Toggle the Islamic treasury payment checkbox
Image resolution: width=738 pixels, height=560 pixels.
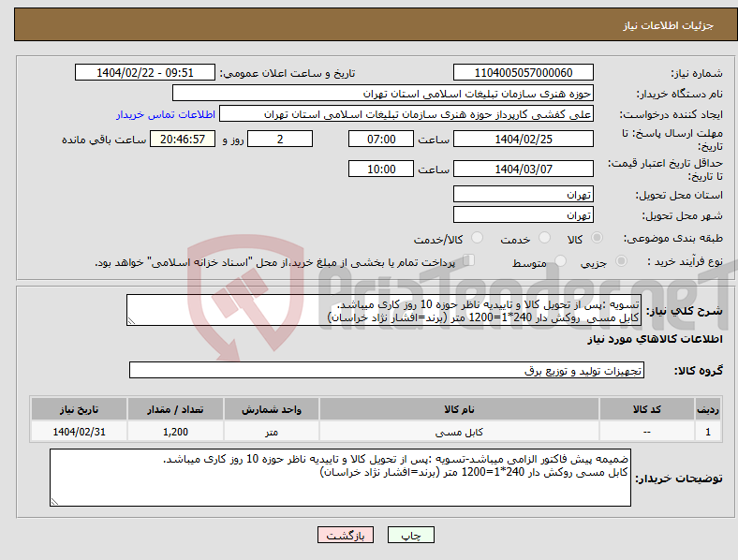point(468,260)
